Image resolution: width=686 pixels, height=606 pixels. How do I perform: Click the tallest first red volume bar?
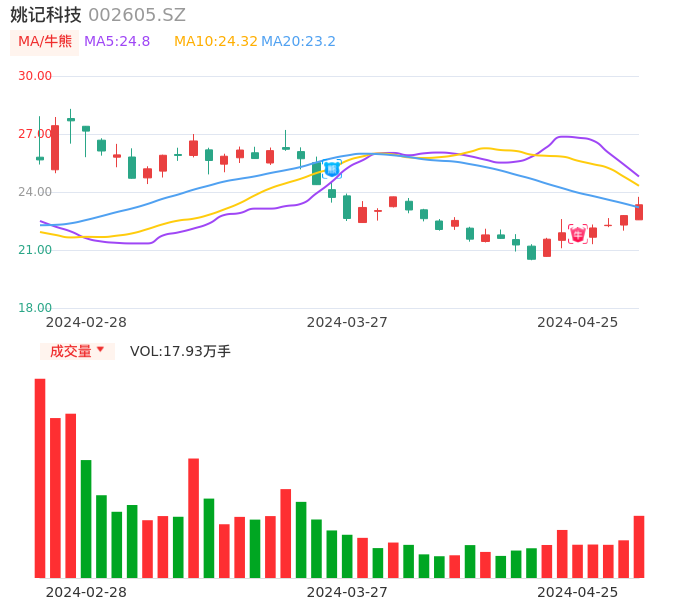pyautogui.click(x=40, y=478)
